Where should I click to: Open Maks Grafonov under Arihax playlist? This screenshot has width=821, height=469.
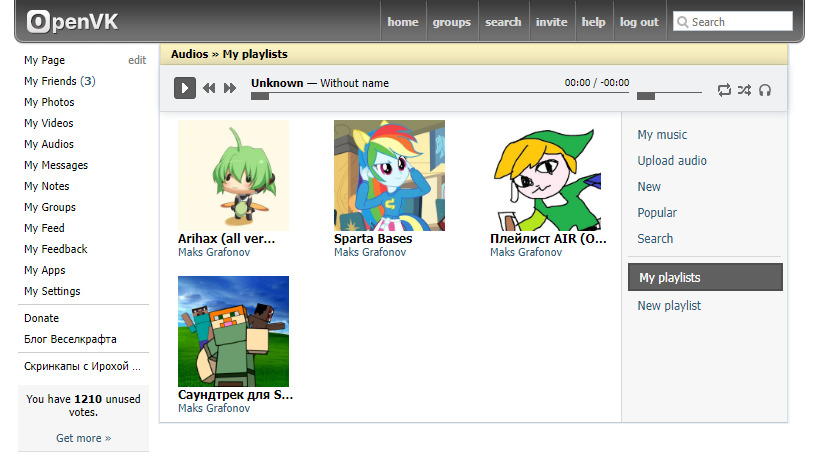[x=214, y=252]
